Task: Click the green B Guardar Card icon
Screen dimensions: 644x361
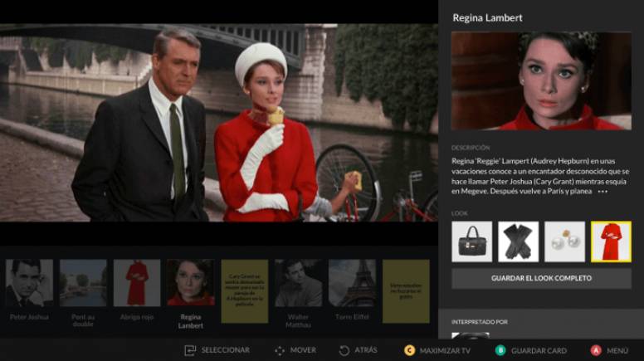Action: (x=500, y=350)
